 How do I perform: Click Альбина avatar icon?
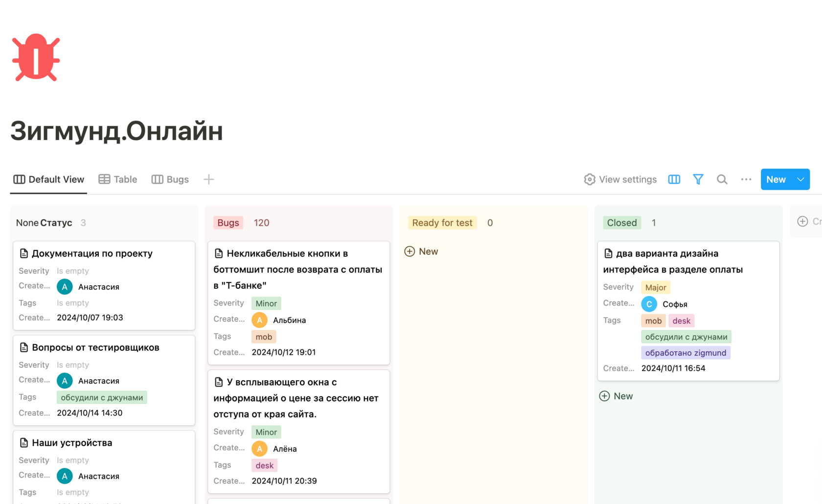tap(259, 320)
